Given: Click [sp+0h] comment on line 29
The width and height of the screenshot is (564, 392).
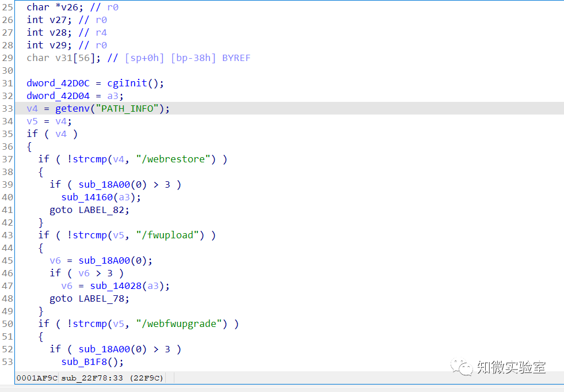Looking at the screenshot, I should tap(144, 58).
